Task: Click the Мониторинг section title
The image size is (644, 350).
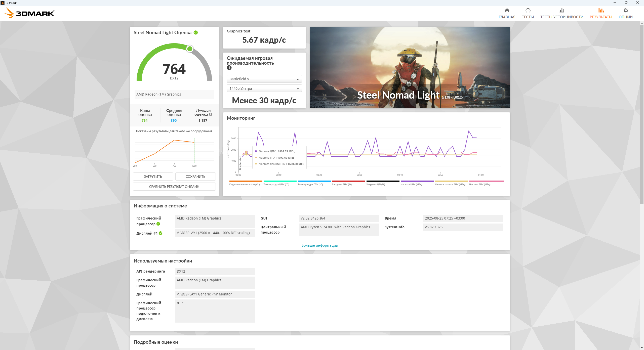Action: (x=241, y=118)
